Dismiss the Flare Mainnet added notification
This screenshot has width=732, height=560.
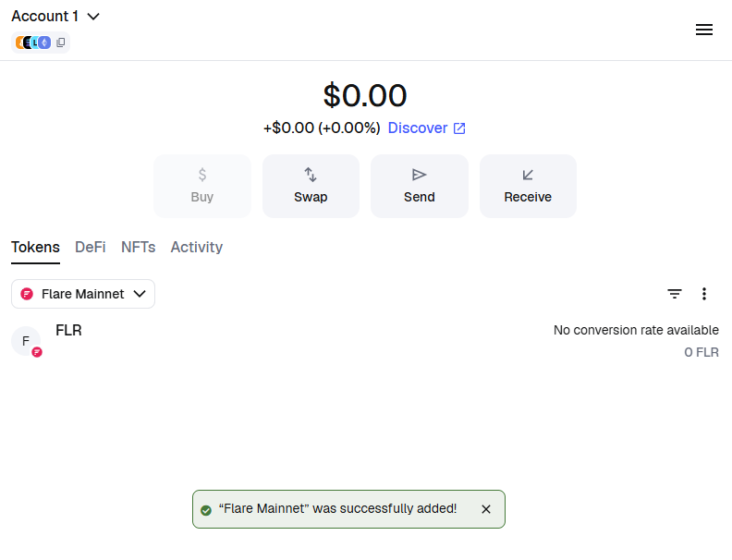486,509
